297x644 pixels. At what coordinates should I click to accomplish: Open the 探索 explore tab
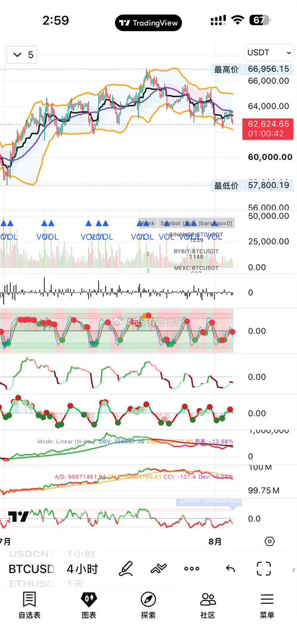pyautogui.click(x=148, y=605)
